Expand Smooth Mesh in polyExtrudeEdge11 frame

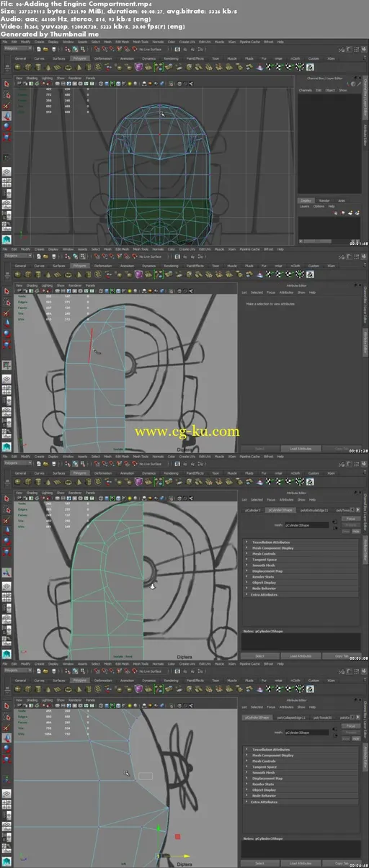(301, 565)
